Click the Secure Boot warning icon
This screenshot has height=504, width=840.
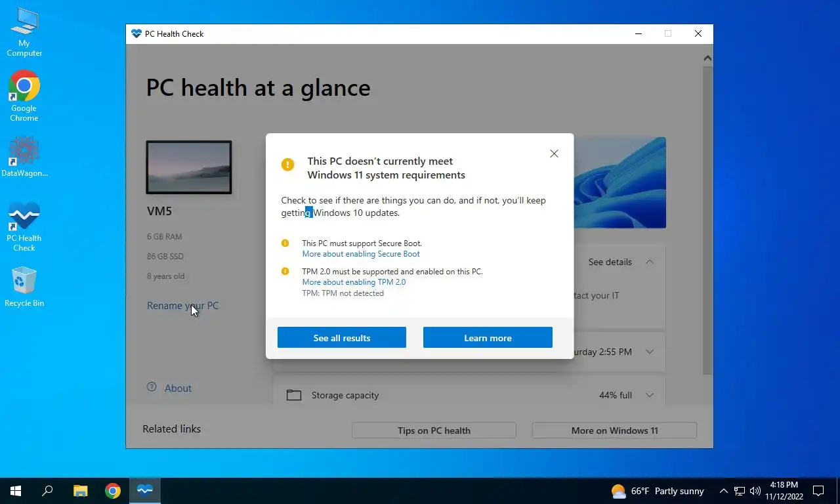pos(285,243)
